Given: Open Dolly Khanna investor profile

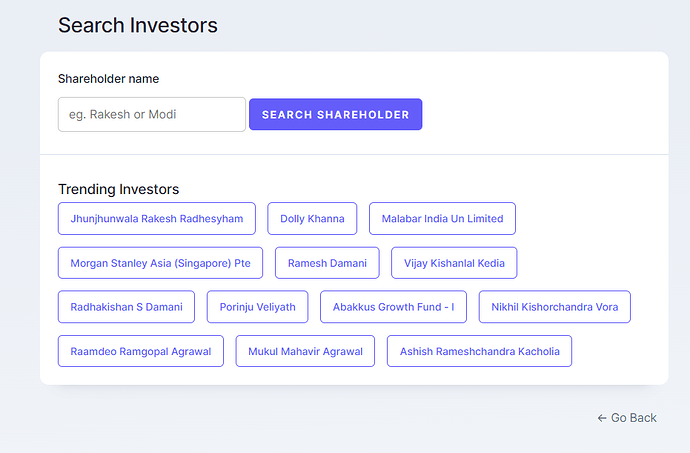Looking at the screenshot, I should (312, 218).
